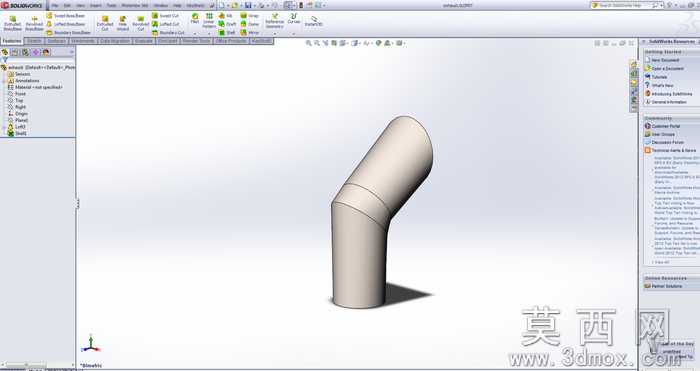700x371 pixels.
Task: Click Open a Document link
Action: [x=664, y=68]
